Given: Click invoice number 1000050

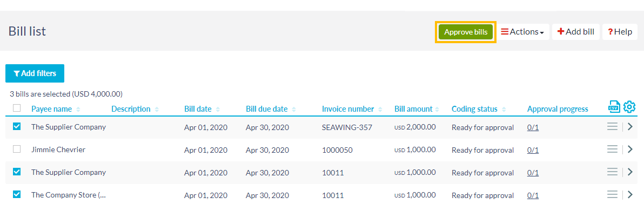Looking at the screenshot, I should tap(337, 150).
